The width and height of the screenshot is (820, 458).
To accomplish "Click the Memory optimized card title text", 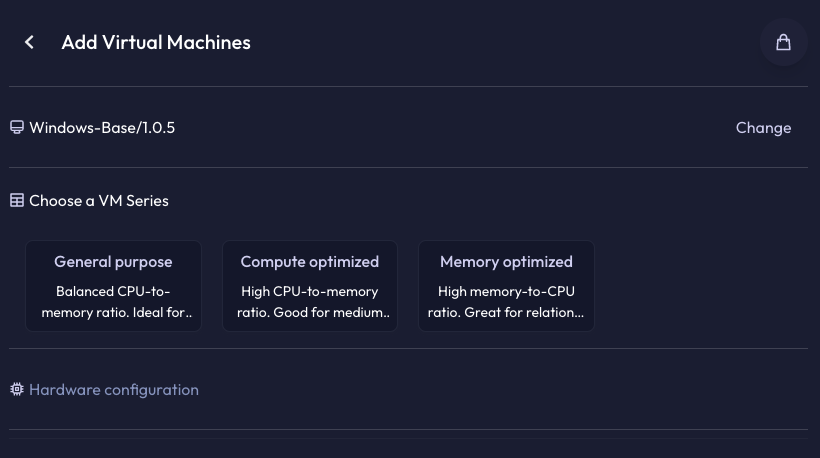I will [506, 261].
